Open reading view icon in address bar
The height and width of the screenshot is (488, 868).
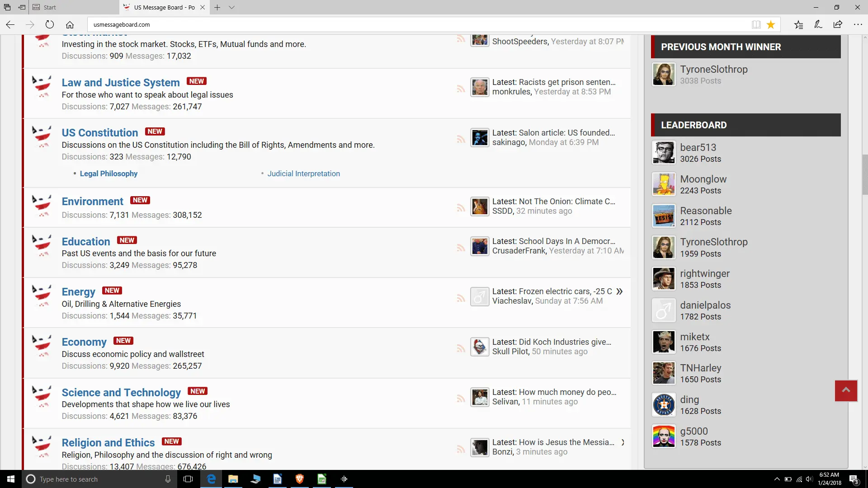756,25
